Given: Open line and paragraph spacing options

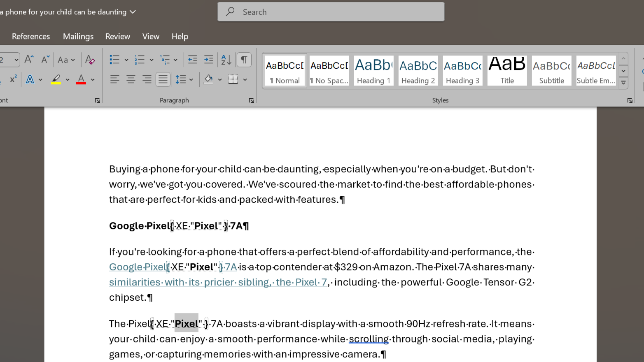Looking at the screenshot, I should (x=181, y=79).
